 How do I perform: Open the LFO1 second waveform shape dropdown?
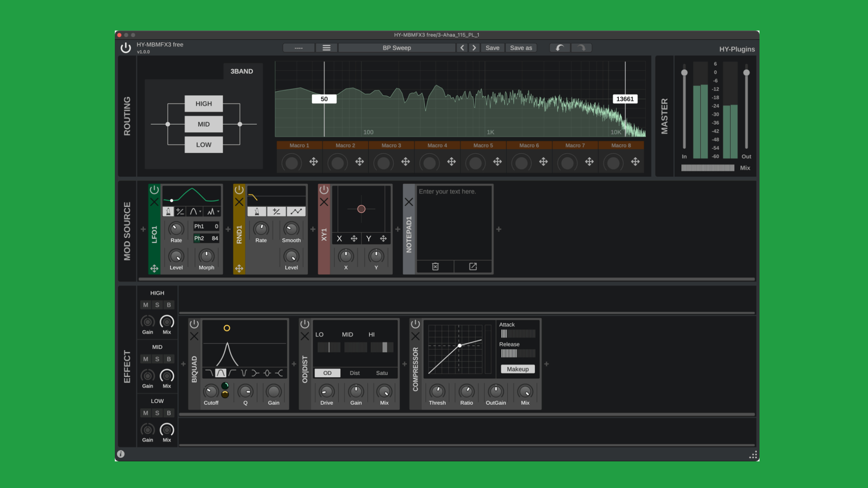[213, 211]
